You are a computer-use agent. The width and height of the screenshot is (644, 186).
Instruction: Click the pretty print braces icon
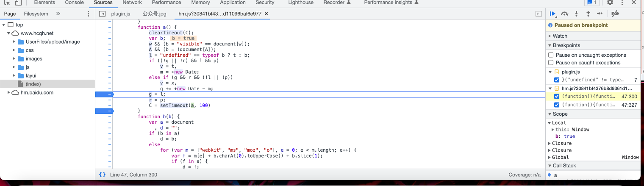coord(102,175)
